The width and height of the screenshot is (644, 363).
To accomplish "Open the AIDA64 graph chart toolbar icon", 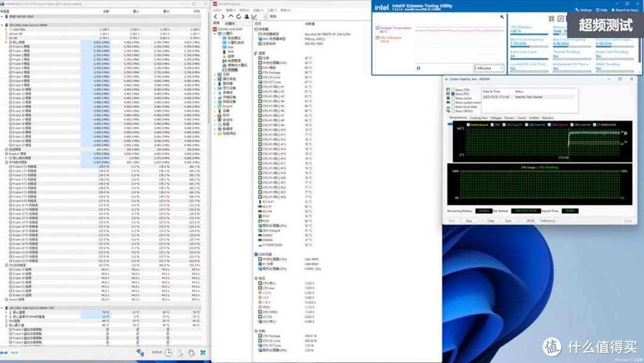I will (x=254, y=17).
